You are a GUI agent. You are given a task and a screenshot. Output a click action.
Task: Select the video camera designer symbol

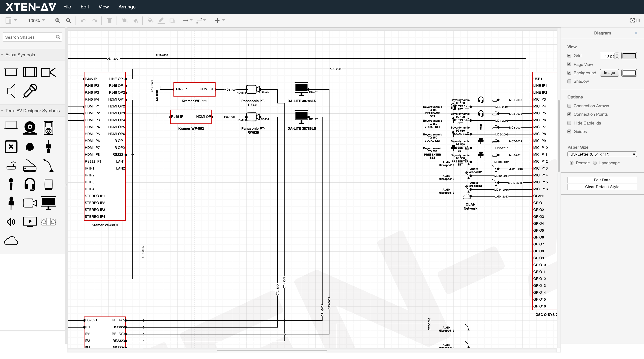click(30, 203)
